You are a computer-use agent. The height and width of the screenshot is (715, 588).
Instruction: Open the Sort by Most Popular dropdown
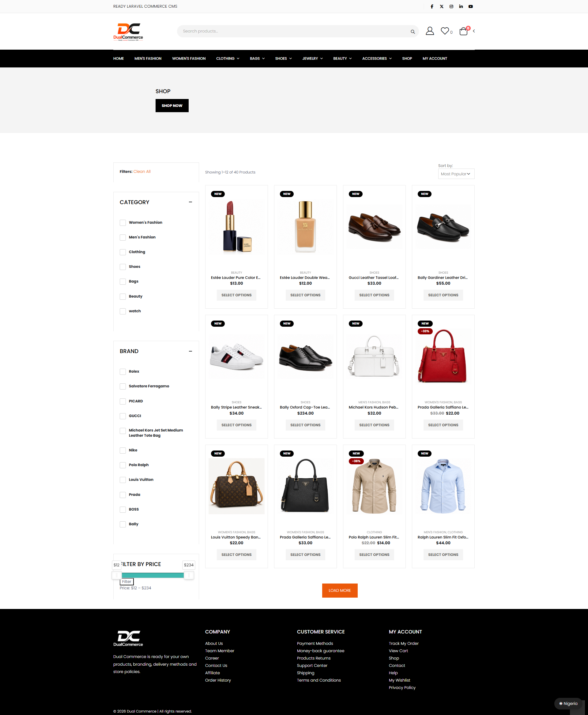click(456, 174)
